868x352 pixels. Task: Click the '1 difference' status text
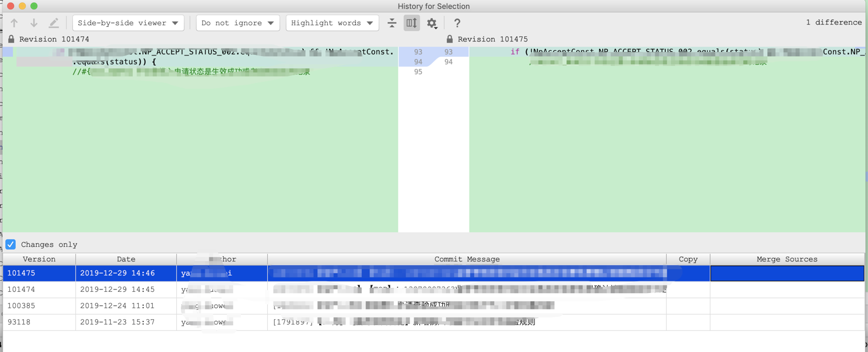(834, 22)
